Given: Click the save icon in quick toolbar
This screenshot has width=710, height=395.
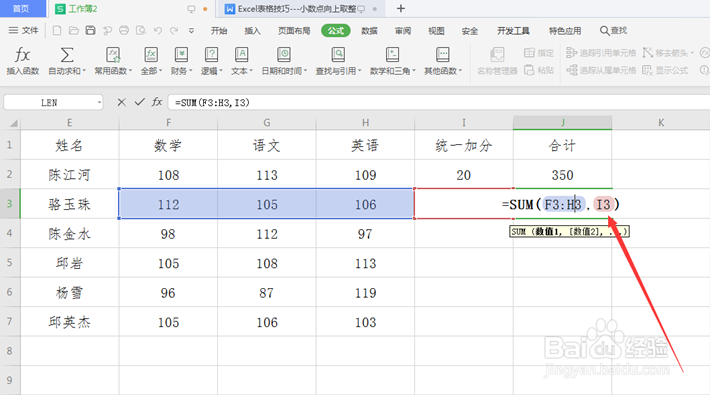Looking at the screenshot, I should click(x=91, y=30).
